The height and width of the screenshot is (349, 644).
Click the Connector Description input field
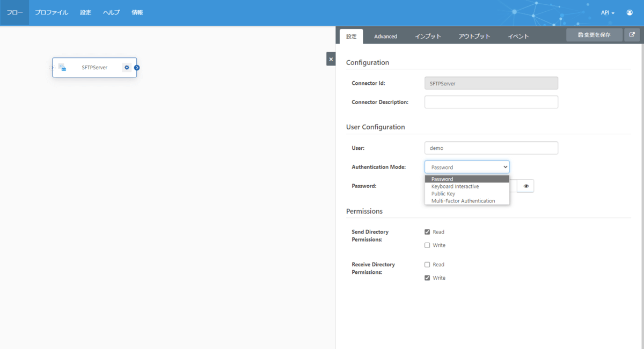pos(491,102)
